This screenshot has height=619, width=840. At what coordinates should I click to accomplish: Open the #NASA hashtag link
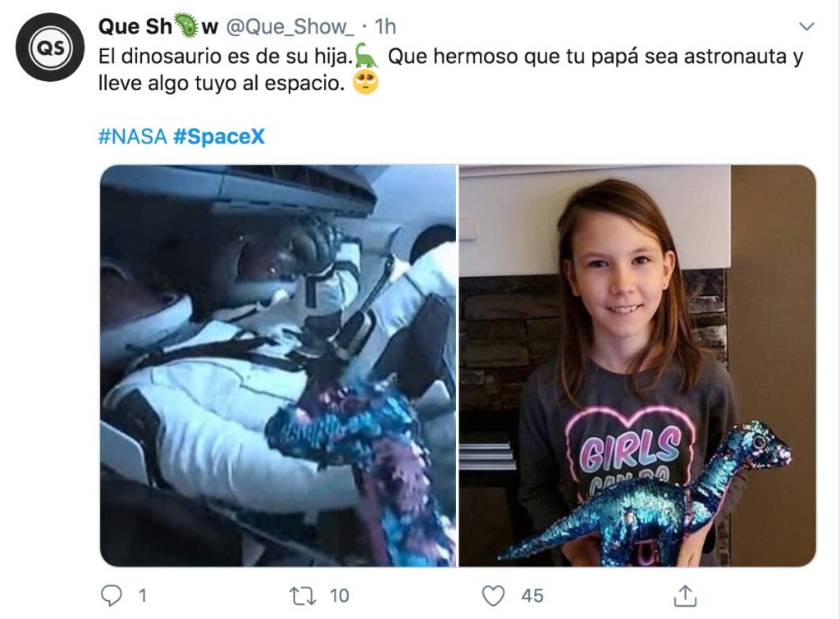pos(132,137)
